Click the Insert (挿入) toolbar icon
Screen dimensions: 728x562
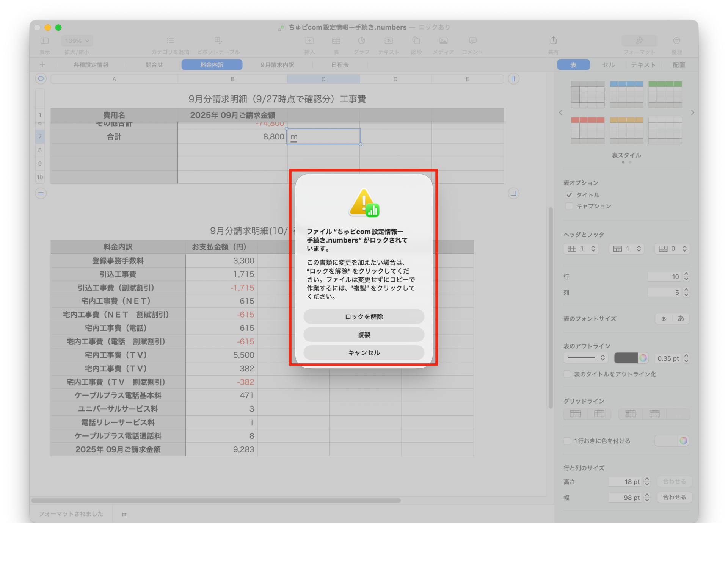pyautogui.click(x=309, y=41)
